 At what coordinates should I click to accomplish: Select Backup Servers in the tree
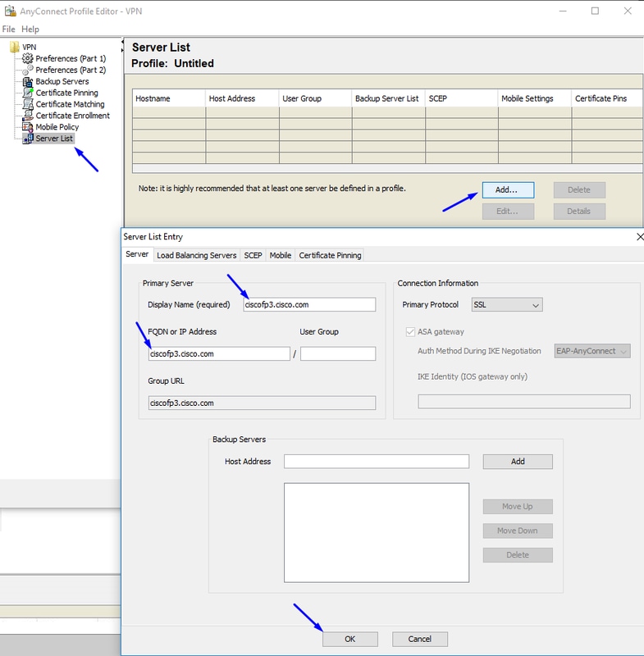[62, 81]
